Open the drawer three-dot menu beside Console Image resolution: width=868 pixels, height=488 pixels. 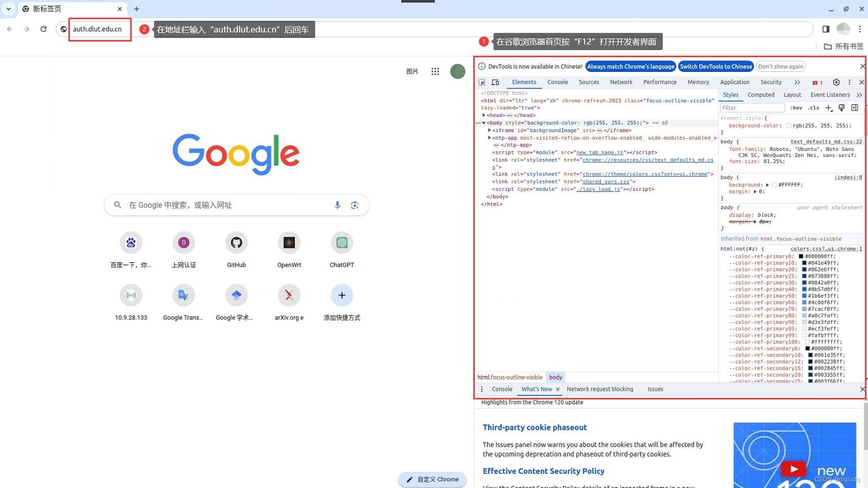482,389
